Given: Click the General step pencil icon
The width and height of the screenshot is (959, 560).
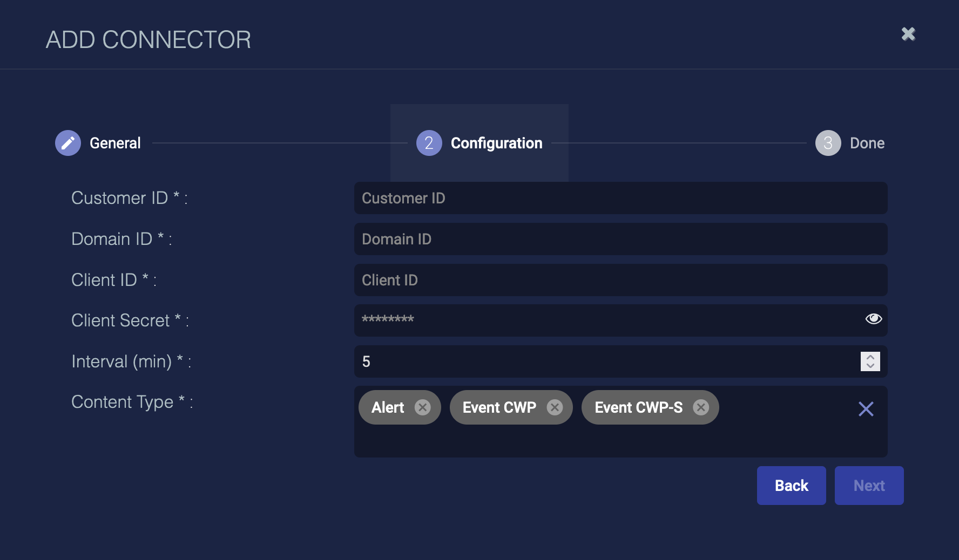Looking at the screenshot, I should [68, 143].
